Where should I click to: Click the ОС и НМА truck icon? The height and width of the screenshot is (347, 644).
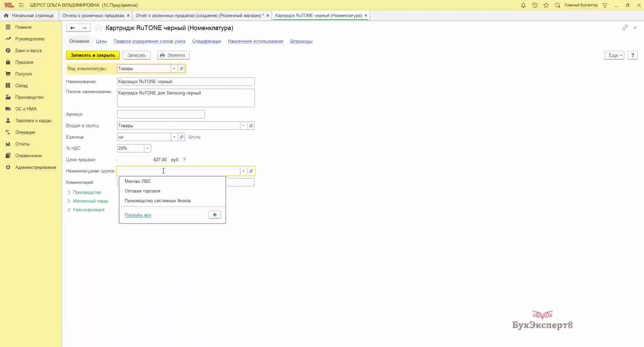pos(8,109)
